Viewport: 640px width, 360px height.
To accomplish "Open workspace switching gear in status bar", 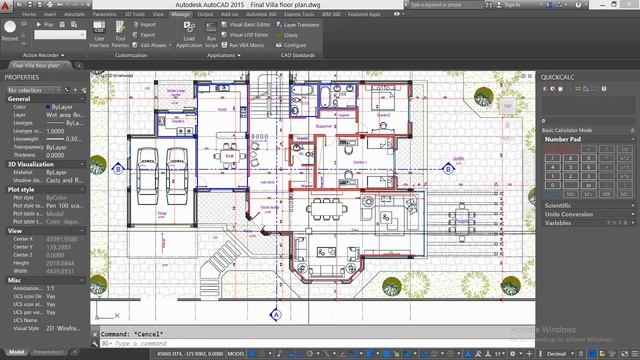I will [513, 353].
